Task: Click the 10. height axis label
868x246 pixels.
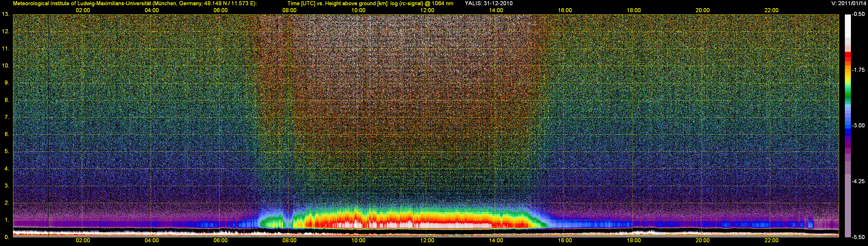Action: tap(5, 65)
